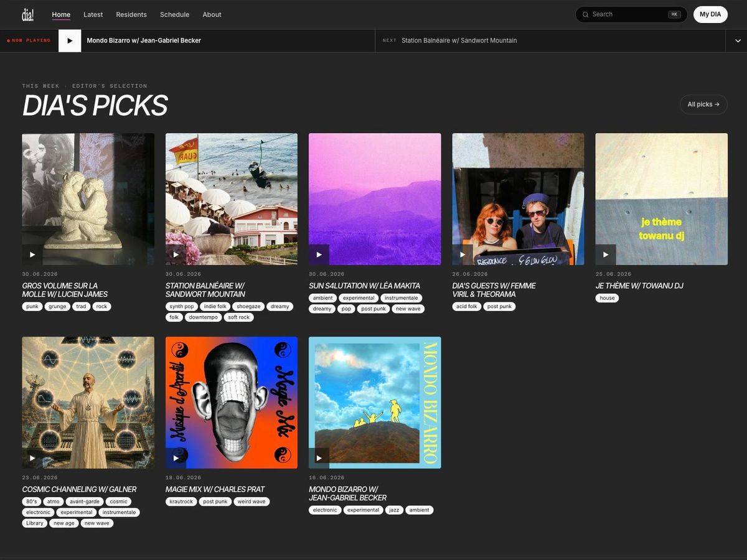Open the Residents page
This screenshot has height=560, width=747.
point(131,14)
